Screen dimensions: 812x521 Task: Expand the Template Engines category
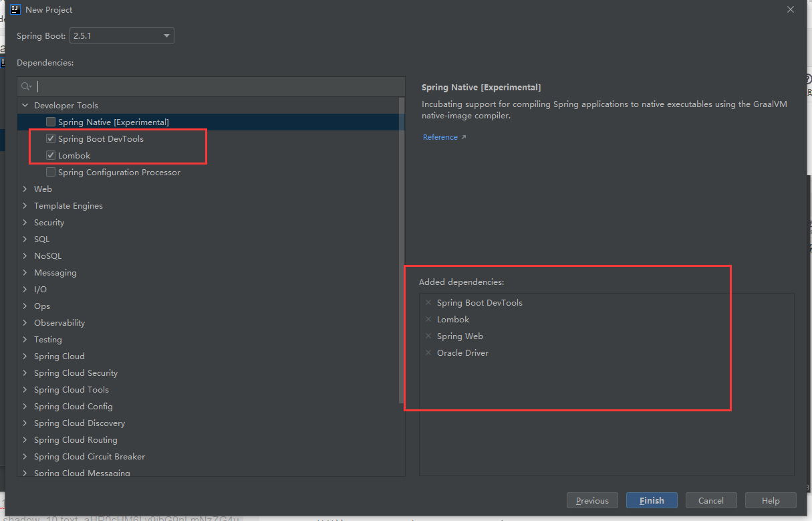pos(25,205)
